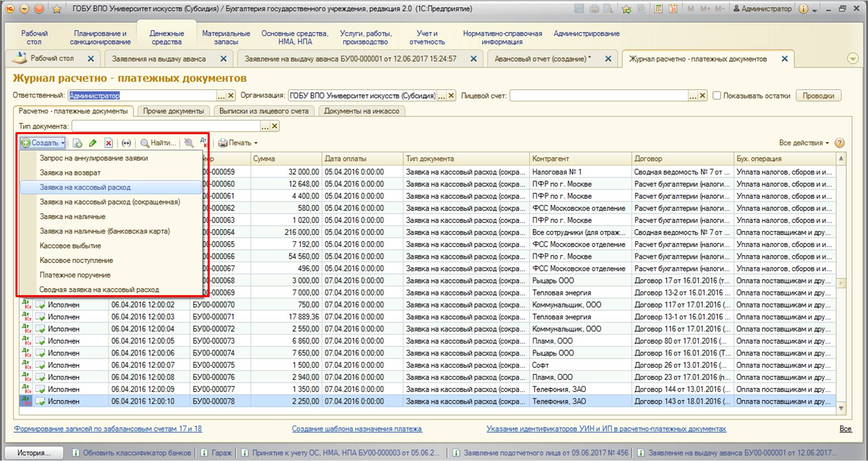Clear the Организация field with X button
The height and width of the screenshot is (461, 868).
[451, 96]
